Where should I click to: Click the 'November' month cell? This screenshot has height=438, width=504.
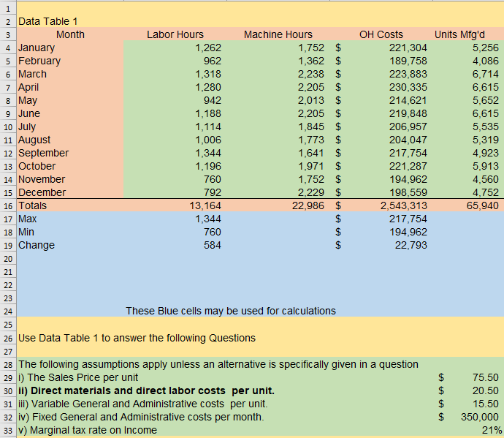[x=70, y=180]
